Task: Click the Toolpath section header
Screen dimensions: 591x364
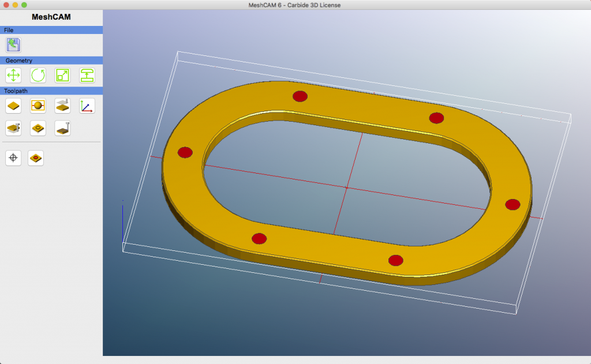Action: click(51, 91)
